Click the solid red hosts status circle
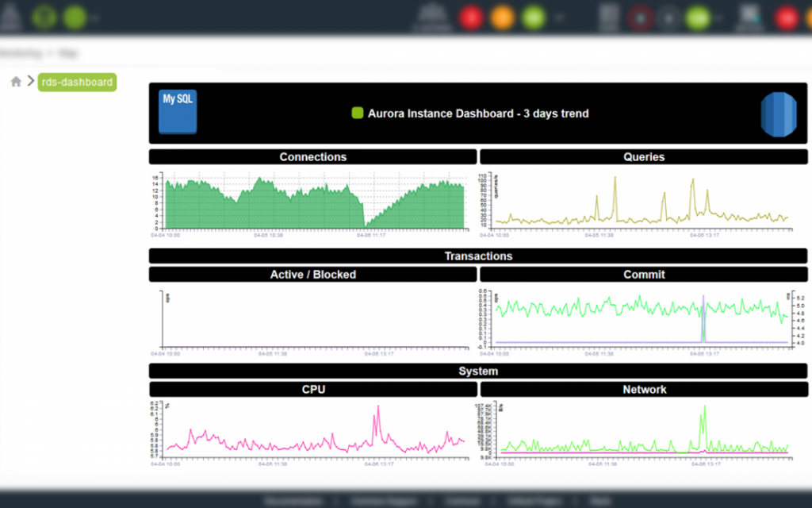Screen dimensions: 812x508 [x=471, y=17]
